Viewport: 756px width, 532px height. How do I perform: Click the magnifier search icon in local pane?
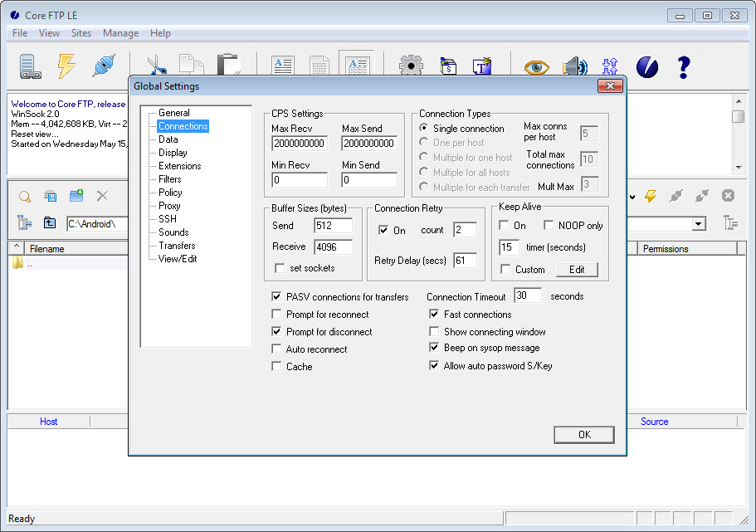click(25, 197)
